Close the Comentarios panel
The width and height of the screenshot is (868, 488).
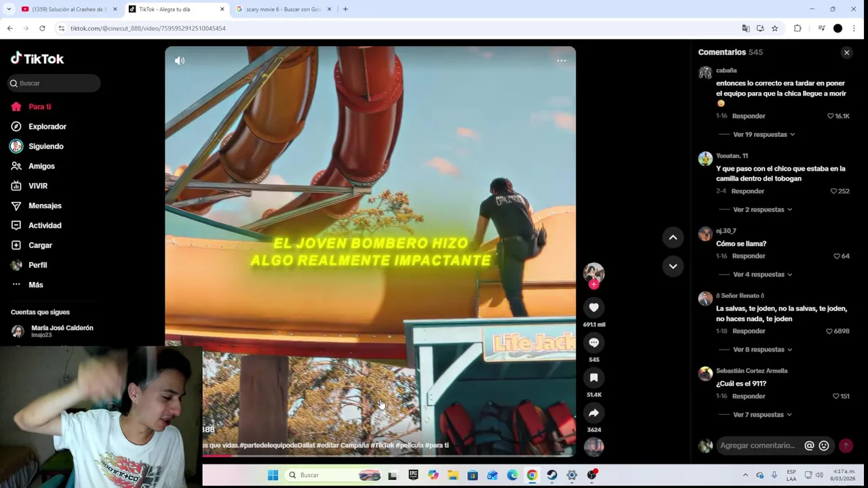pyautogui.click(x=846, y=52)
